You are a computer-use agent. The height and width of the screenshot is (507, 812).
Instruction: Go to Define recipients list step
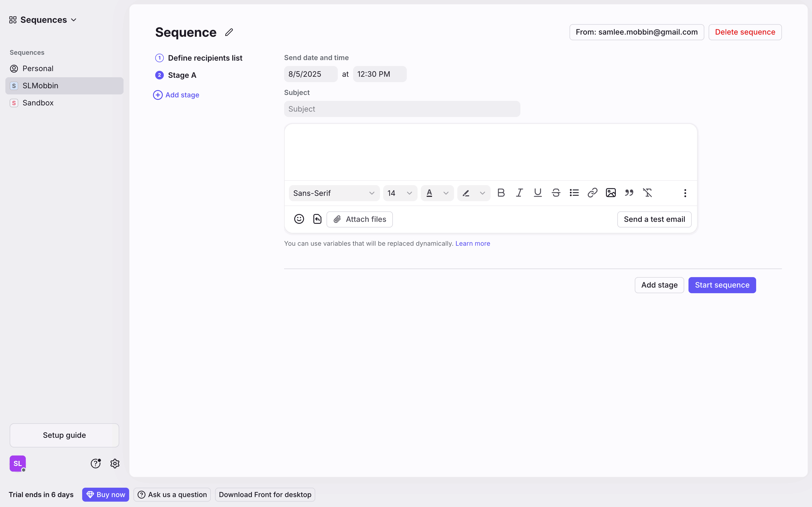205,58
